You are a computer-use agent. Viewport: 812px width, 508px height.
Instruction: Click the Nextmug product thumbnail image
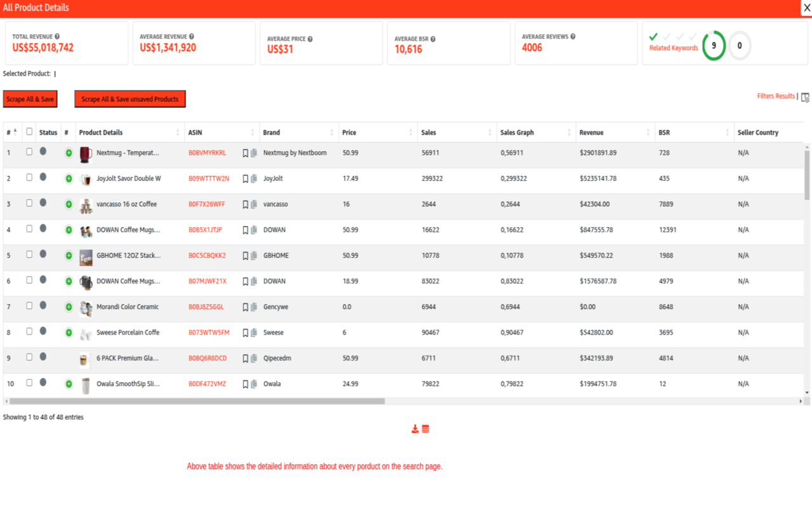pos(86,154)
